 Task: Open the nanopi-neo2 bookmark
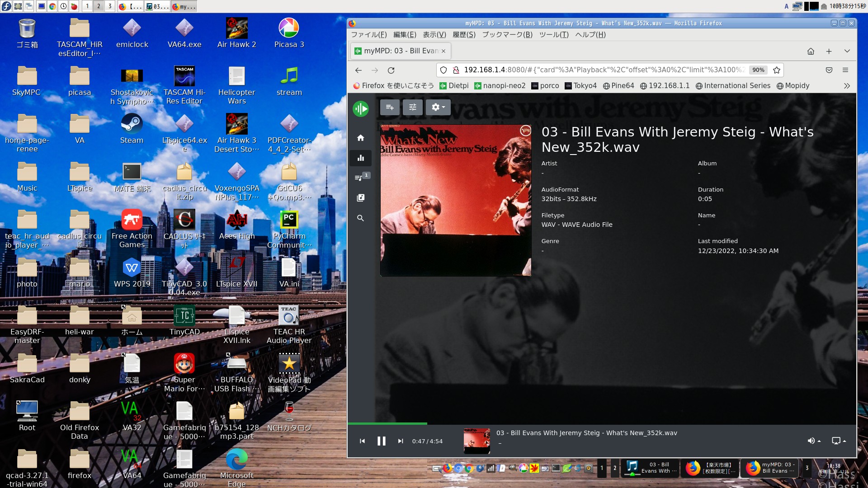(500, 86)
